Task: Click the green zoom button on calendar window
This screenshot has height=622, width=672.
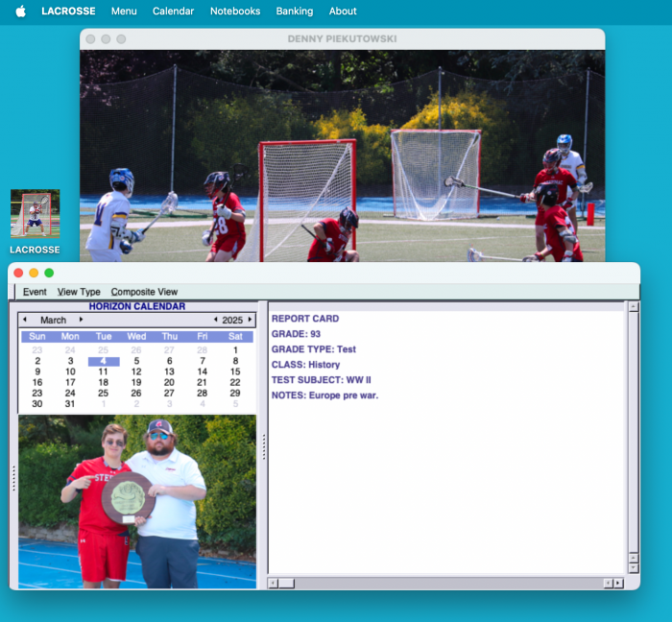Action: tap(49, 273)
